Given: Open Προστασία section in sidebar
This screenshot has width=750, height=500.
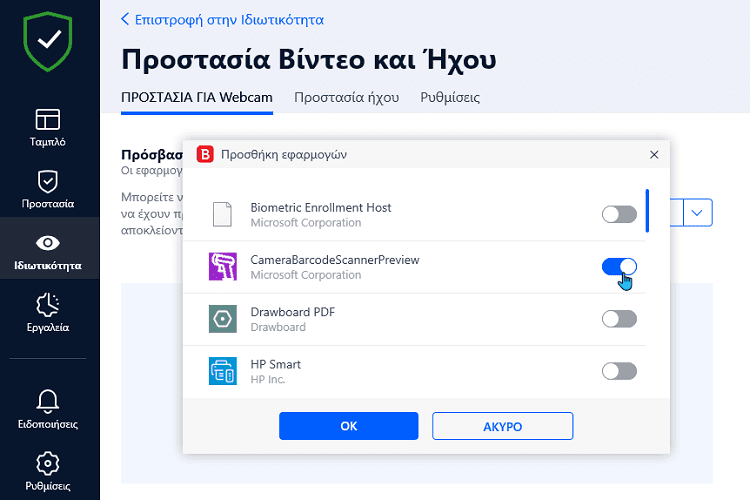Looking at the screenshot, I should tap(48, 189).
